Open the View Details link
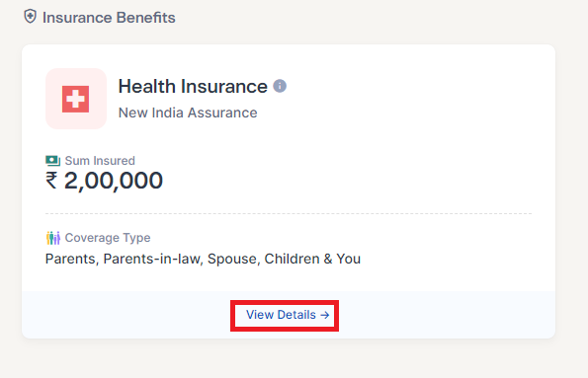This screenshot has width=588, height=378. (x=288, y=315)
